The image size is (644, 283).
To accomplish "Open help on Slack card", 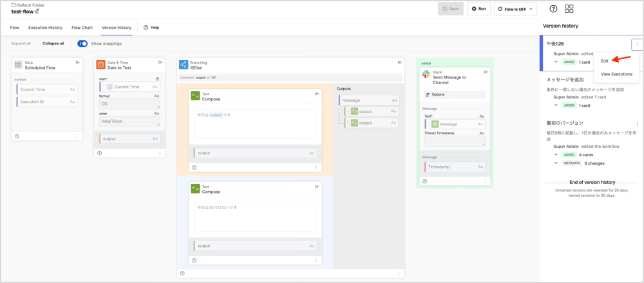I will (424, 181).
